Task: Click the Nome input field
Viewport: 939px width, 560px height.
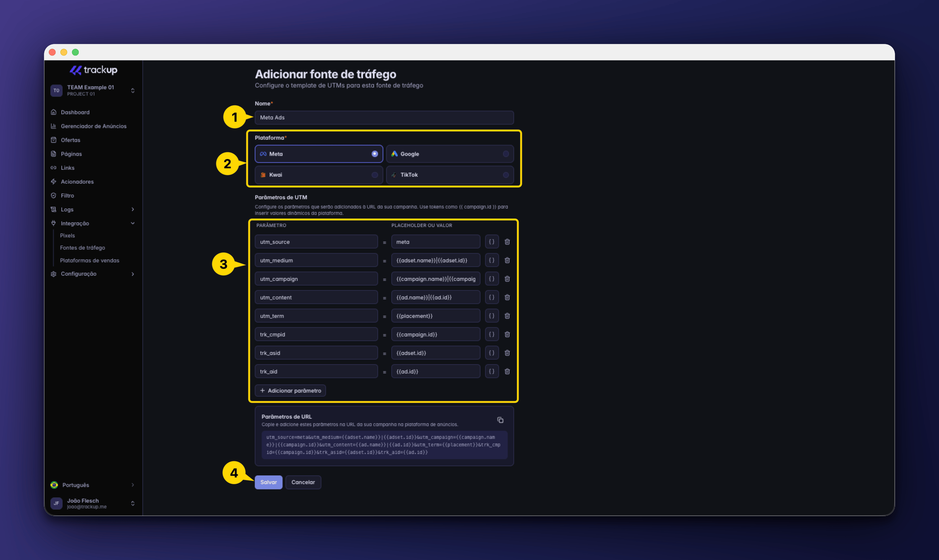Action: point(384,118)
